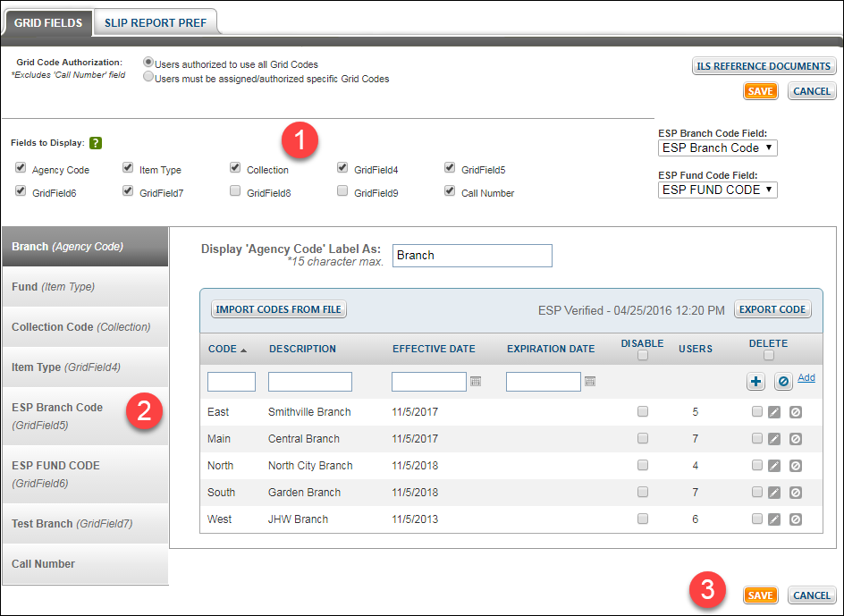Click the blue plus icon to add a new code

pos(755,382)
